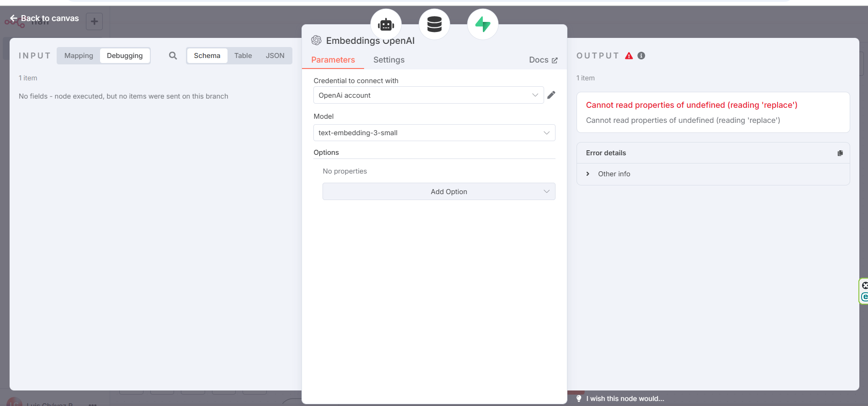
Task: Edit the OpenAi account credential pencil
Action: [551, 95]
